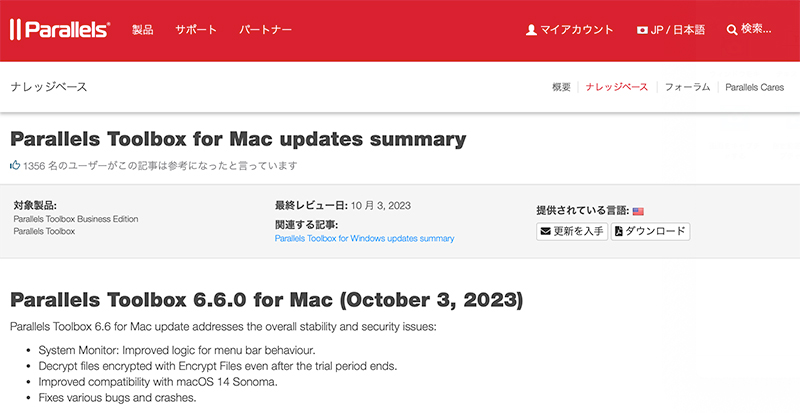Open Parallels Toolbox for Windows updates summary link
This screenshot has width=800, height=413.
(364, 238)
